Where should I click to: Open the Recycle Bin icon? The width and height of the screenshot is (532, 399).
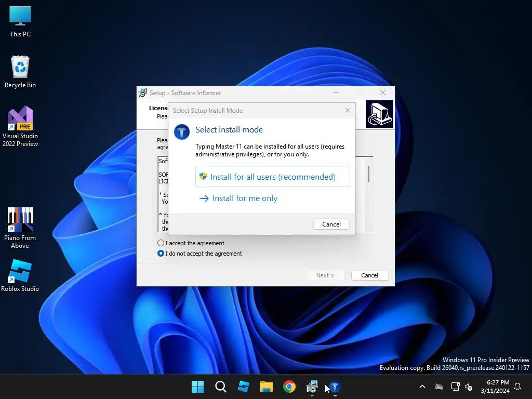click(20, 72)
